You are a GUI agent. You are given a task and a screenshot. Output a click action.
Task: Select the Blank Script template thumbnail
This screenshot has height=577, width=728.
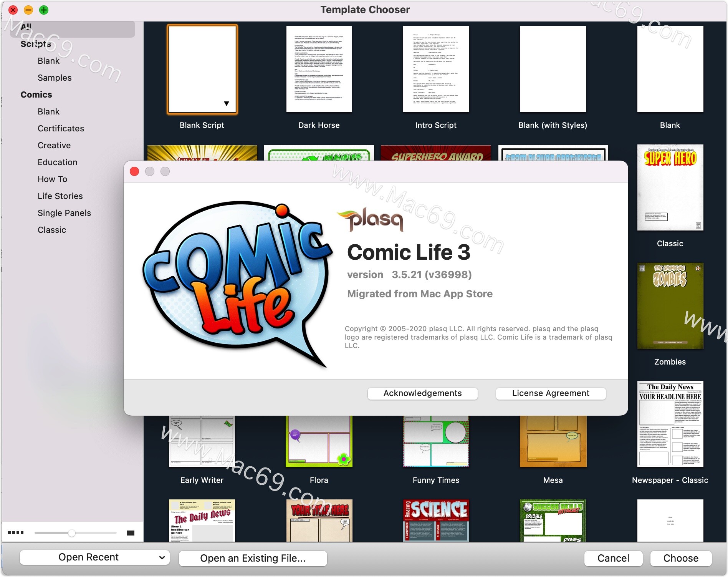(x=202, y=70)
